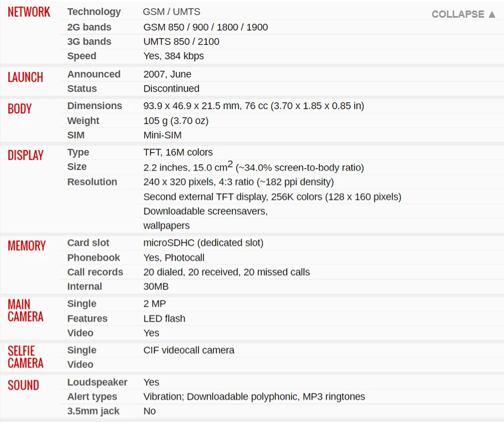Click the NETWORK section heading

[29, 12]
